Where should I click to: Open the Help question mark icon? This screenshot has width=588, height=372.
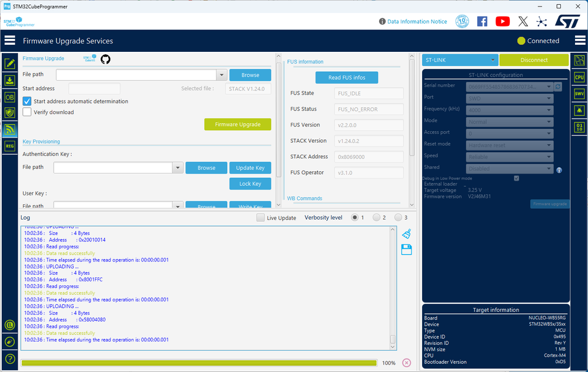click(10, 359)
